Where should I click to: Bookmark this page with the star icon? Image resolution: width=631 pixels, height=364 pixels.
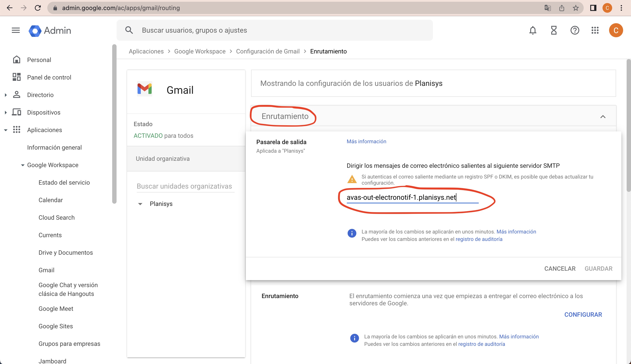(x=576, y=8)
